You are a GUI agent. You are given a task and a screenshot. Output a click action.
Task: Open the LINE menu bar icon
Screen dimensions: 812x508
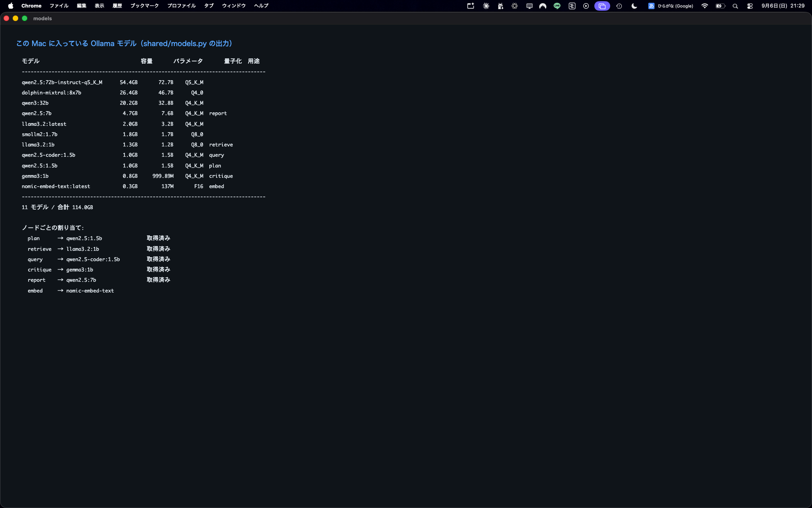[x=557, y=6]
